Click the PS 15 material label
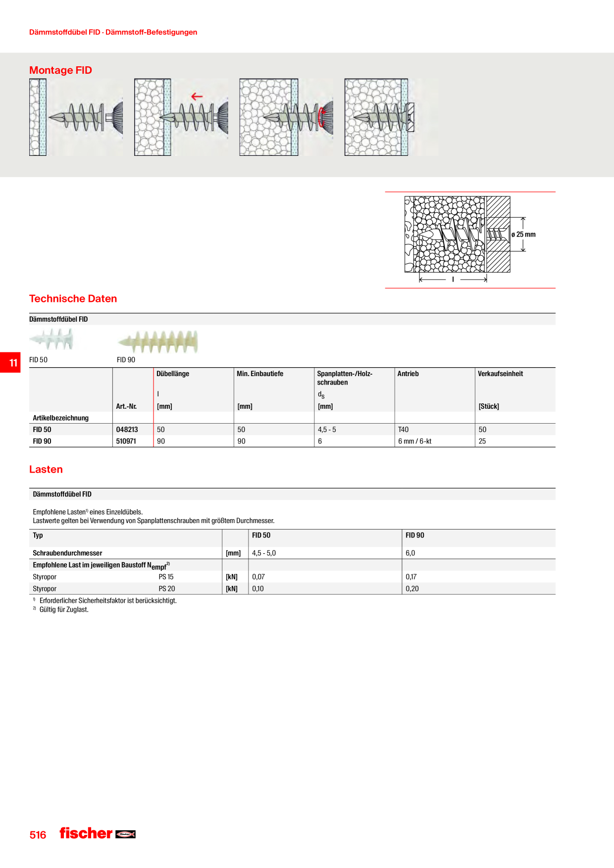This screenshot has height=868, width=614. (166, 577)
